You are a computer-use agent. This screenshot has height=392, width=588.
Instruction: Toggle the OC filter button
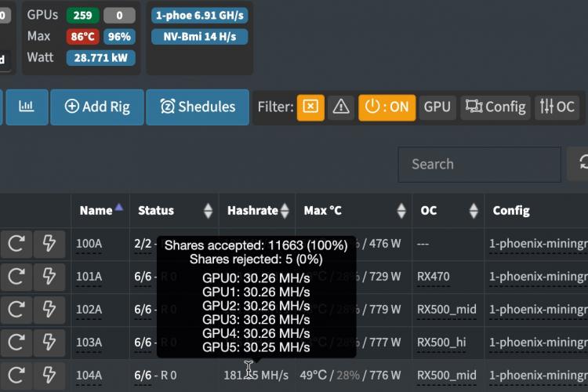pyautogui.click(x=557, y=107)
